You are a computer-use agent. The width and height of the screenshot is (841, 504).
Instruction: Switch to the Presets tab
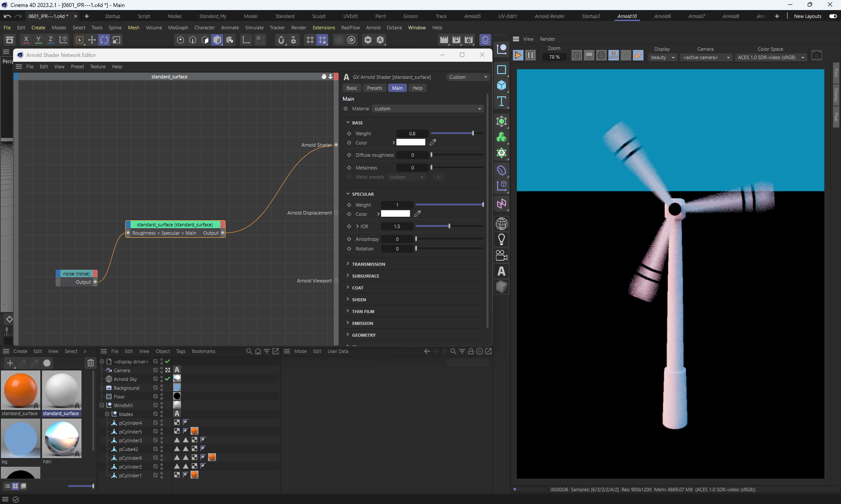[x=374, y=88]
